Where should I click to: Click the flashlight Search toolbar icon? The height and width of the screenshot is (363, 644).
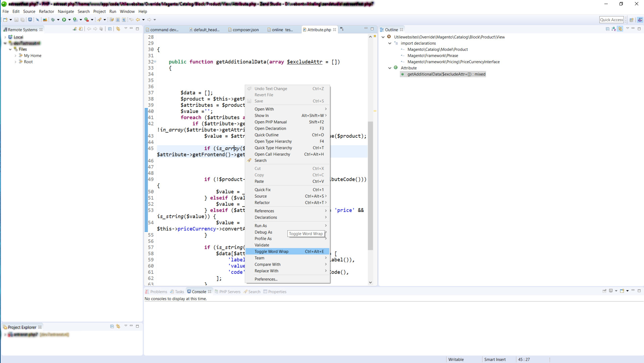[99, 20]
